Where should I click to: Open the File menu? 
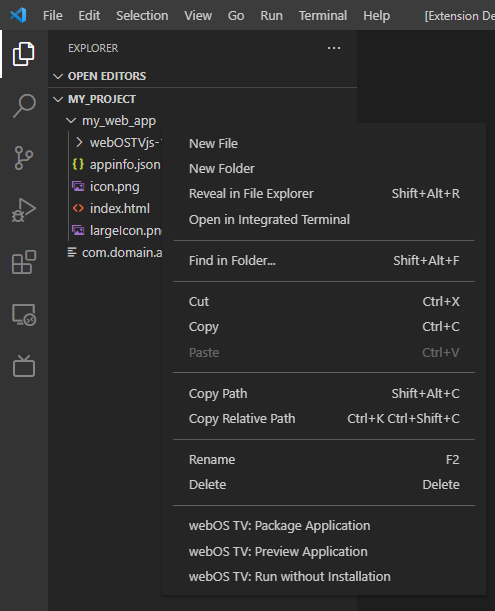tap(53, 16)
